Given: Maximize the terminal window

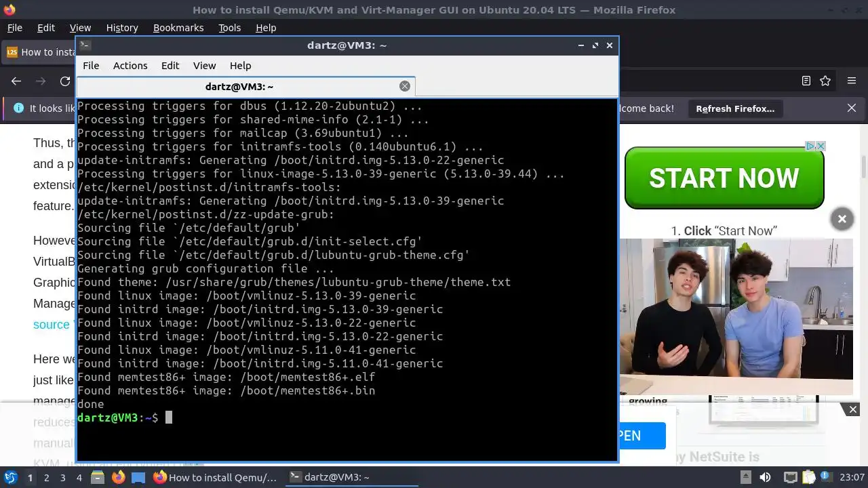Looking at the screenshot, I should 595,45.
